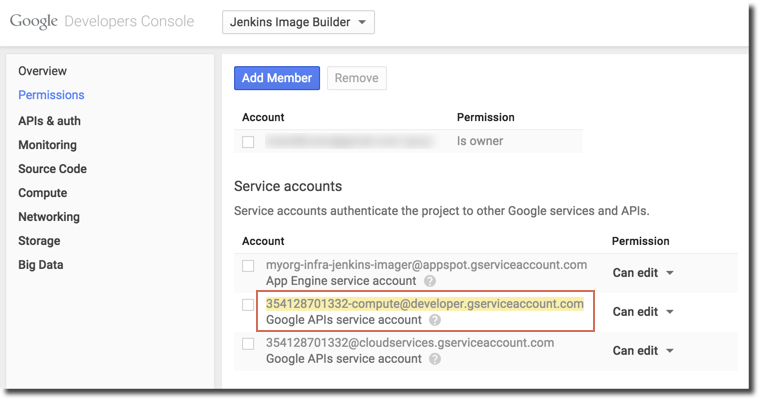Click the Google Developers Console logo
This screenshot has height=399, width=760.
point(102,22)
